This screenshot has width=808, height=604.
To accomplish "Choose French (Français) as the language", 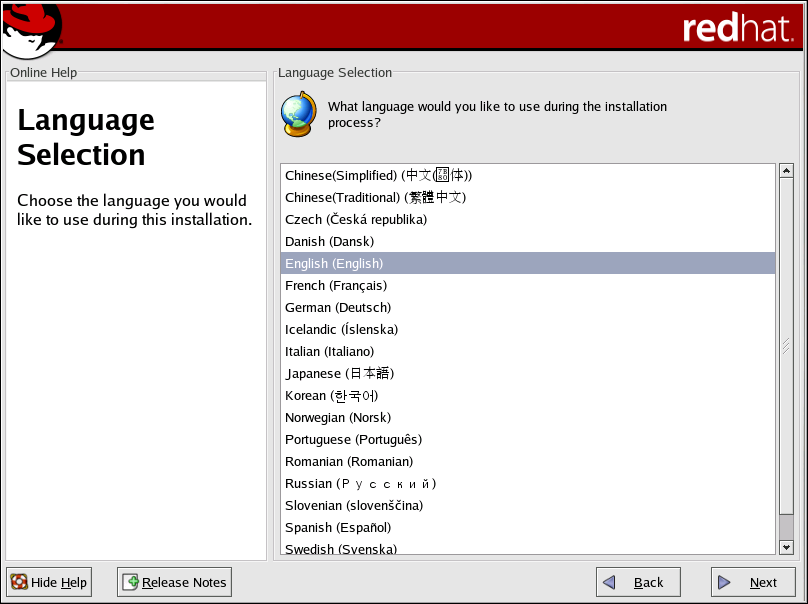I will (x=336, y=286).
